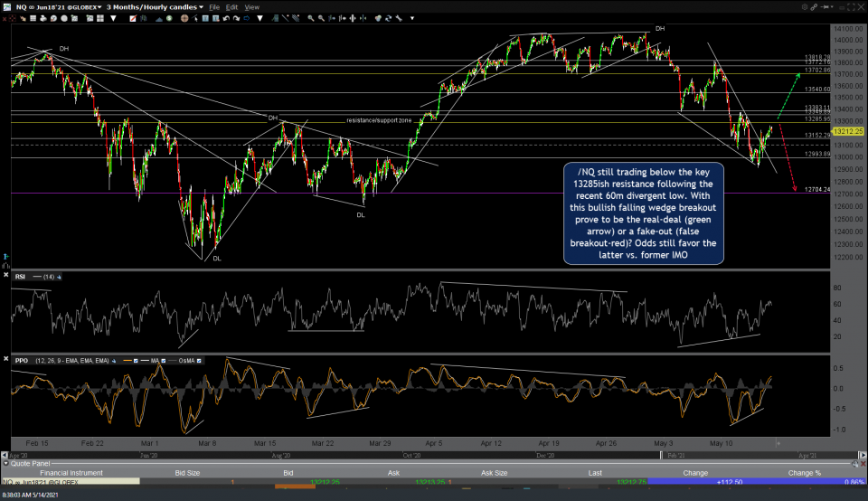Click the four-pane layout grid icon
Screen dimensions: 868x501
(100, 18)
